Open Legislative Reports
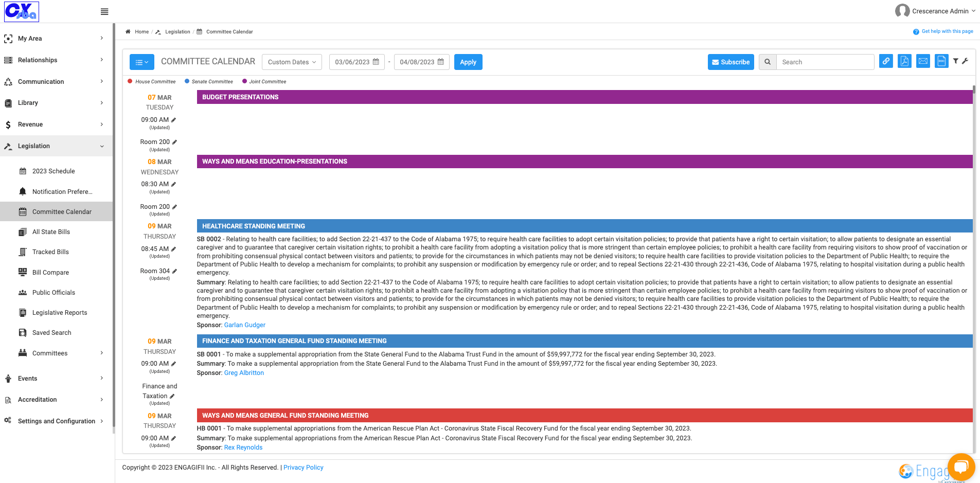 tap(60, 313)
